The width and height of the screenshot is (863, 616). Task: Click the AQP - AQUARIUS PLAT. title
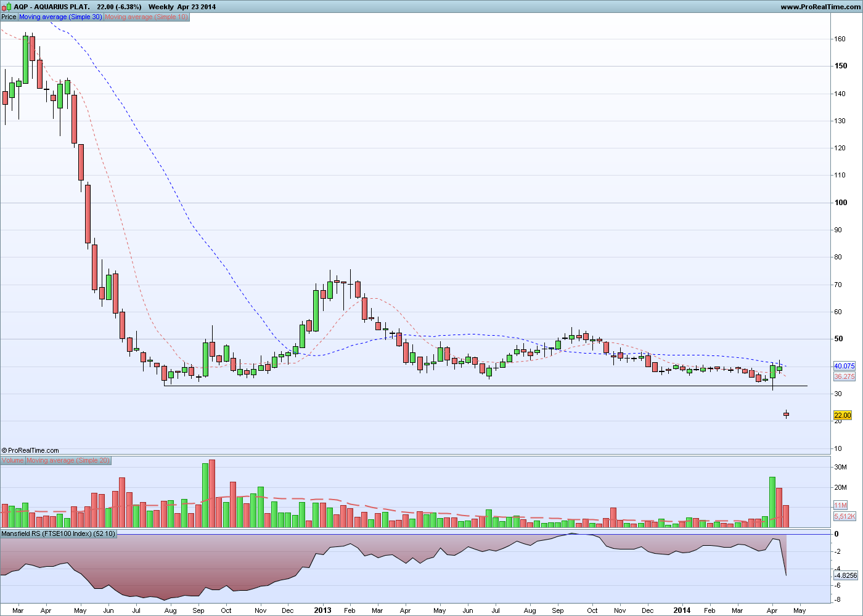(x=52, y=7)
